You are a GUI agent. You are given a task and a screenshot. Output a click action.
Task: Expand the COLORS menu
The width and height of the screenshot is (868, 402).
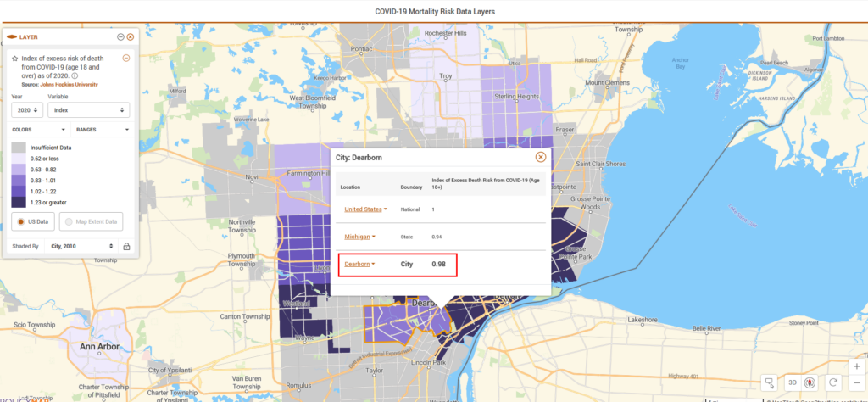pos(38,130)
